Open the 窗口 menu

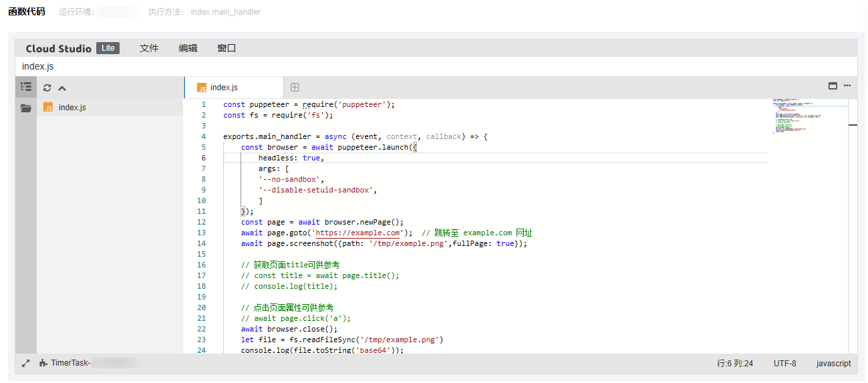coord(227,48)
